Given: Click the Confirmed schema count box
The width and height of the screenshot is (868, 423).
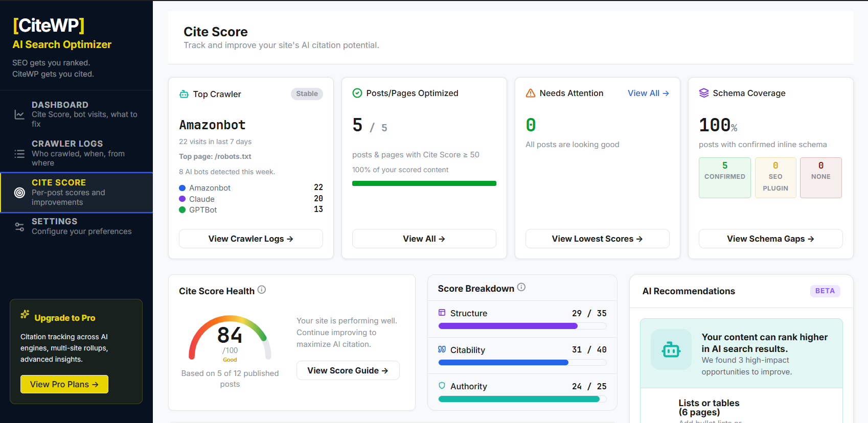Looking at the screenshot, I should [x=725, y=178].
